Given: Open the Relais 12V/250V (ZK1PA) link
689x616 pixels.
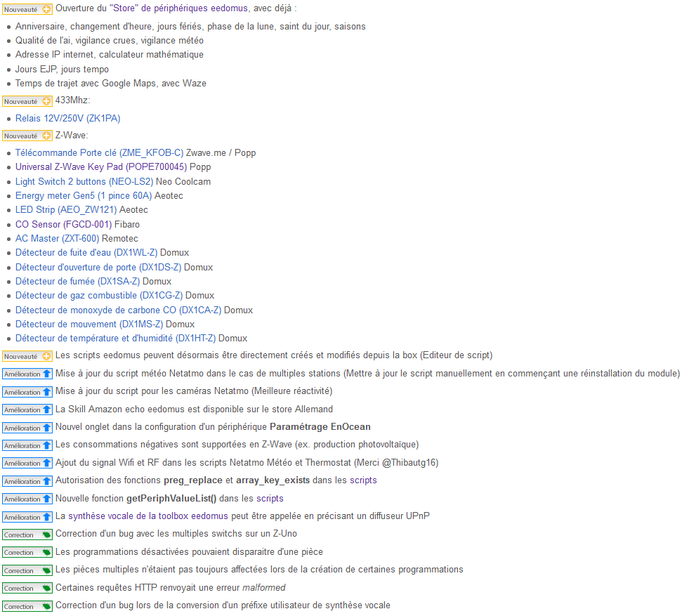Looking at the screenshot, I should pyautogui.click(x=67, y=118).
